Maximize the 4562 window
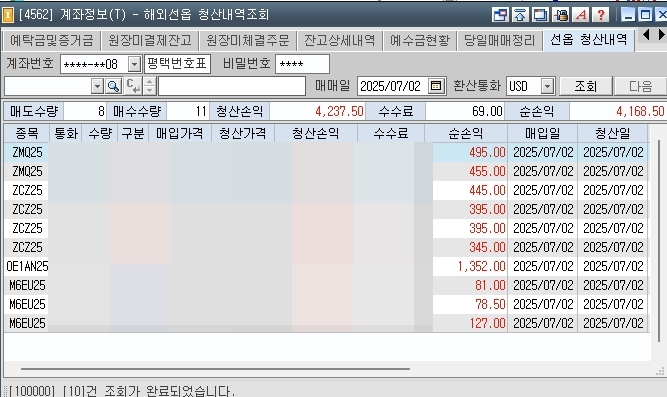Screen dimensions: 667x397 click(x=645, y=15)
